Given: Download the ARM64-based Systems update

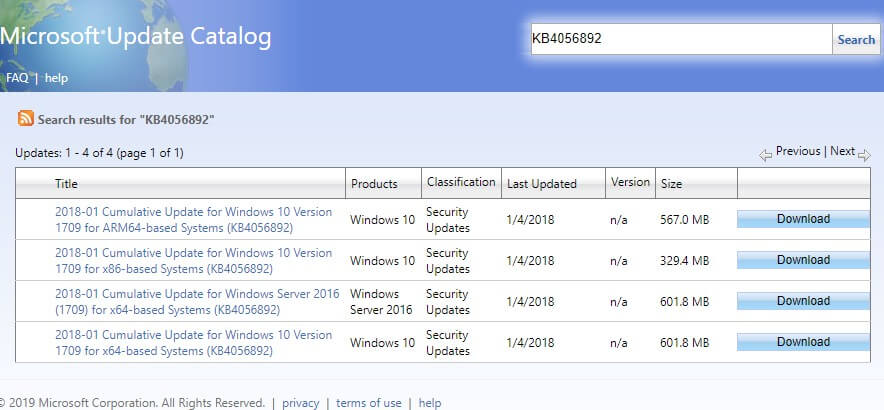Looking at the screenshot, I should 803,219.
